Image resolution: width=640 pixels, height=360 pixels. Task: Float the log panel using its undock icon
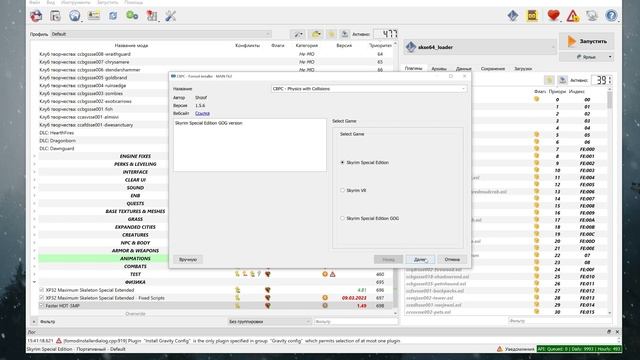pos(609,332)
